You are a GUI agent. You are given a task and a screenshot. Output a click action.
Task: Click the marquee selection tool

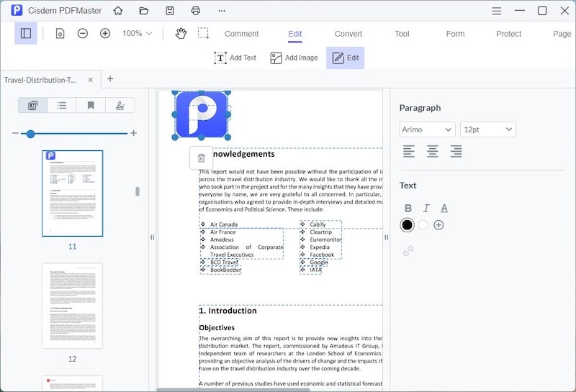(x=204, y=33)
